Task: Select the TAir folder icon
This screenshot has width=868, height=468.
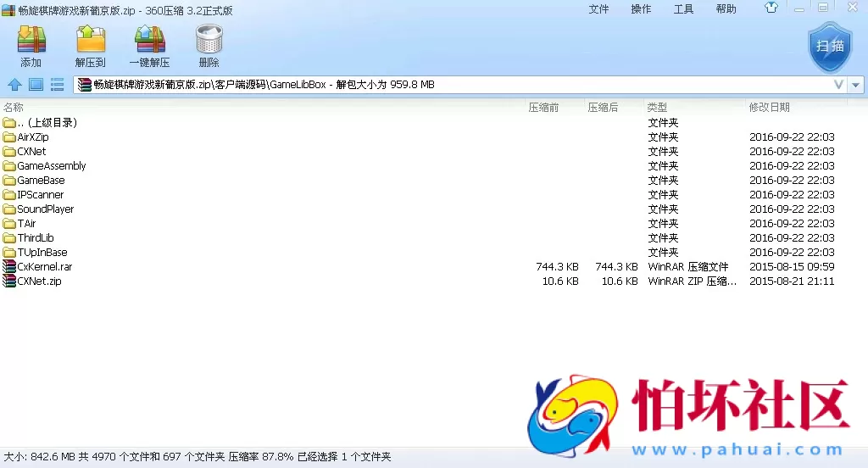Action: (8, 223)
